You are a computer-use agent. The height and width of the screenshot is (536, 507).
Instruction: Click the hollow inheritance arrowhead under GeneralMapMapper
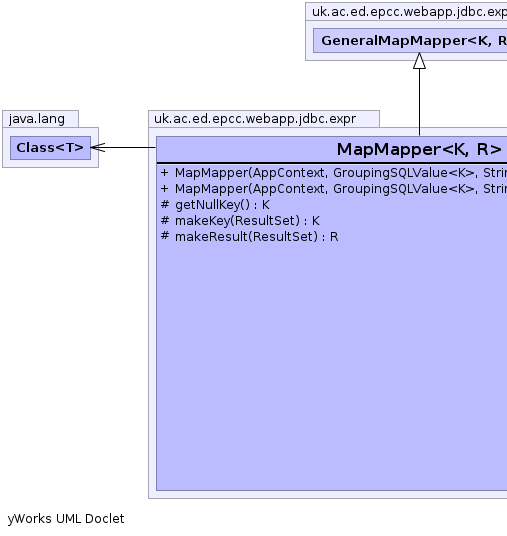pos(419,61)
